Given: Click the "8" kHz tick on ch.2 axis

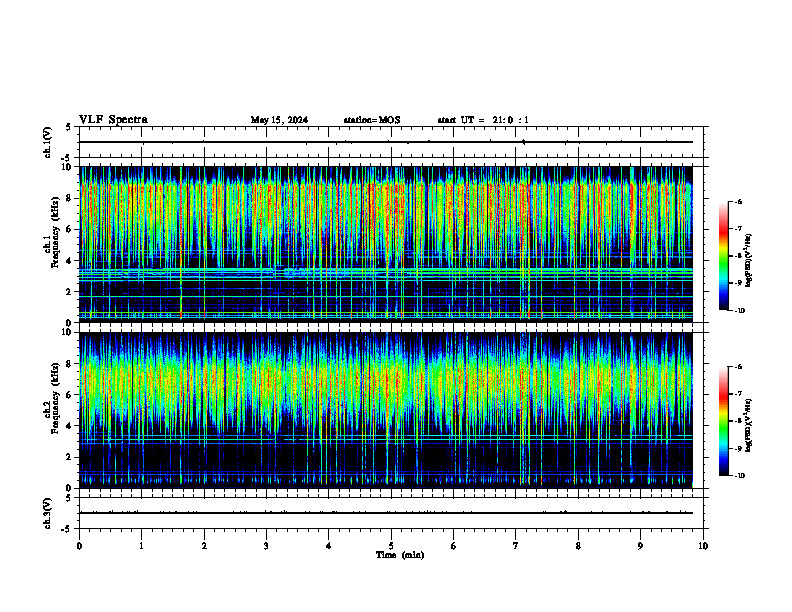Looking at the screenshot, I should (x=70, y=364).
